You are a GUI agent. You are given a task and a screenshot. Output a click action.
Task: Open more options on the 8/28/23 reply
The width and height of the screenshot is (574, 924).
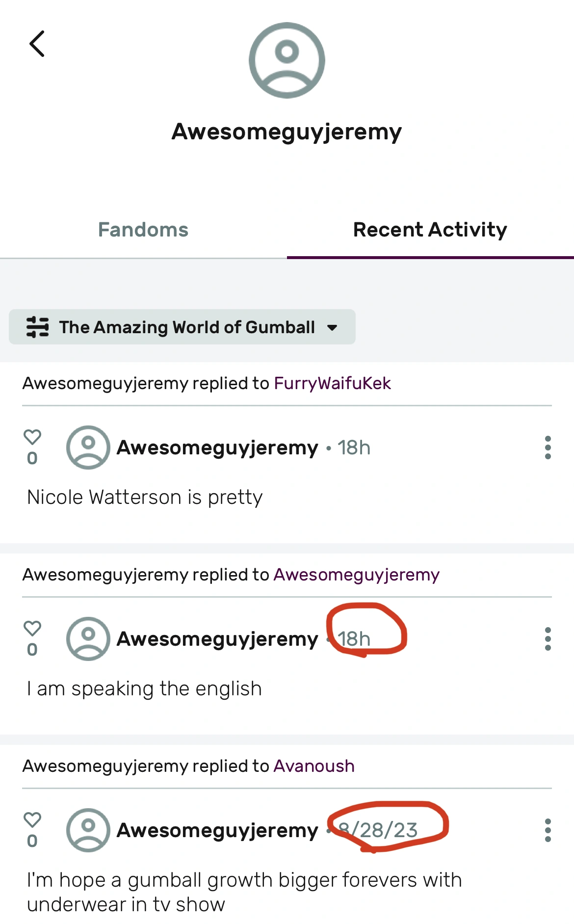pyautogui.click(x=548, y=830)
